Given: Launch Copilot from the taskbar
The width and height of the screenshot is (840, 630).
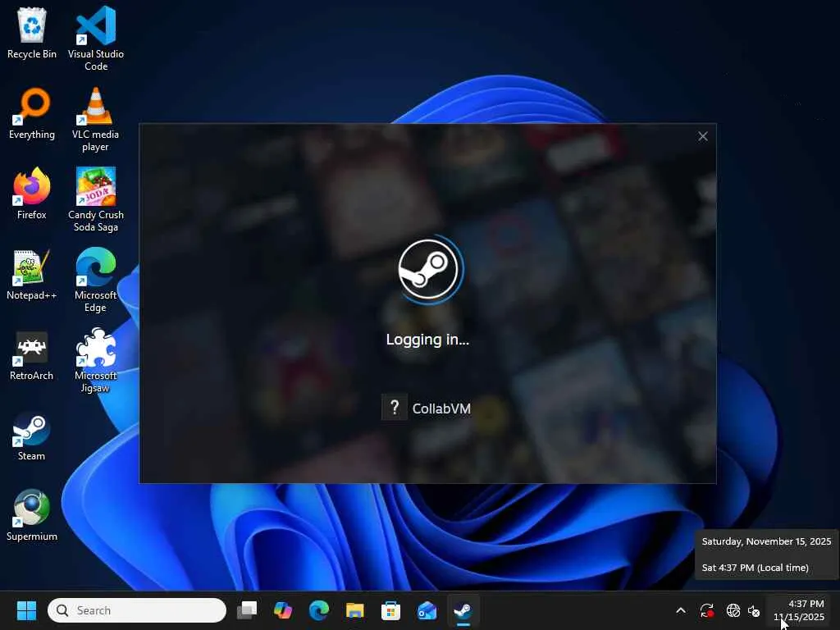Looking at the screenshot, I should click(x=283, y=610).
